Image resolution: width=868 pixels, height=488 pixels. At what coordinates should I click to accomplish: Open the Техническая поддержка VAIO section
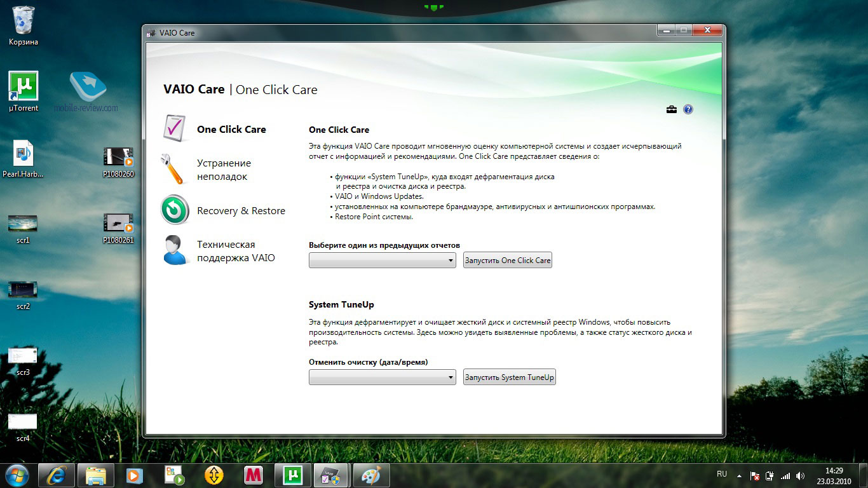click(236, 251)
